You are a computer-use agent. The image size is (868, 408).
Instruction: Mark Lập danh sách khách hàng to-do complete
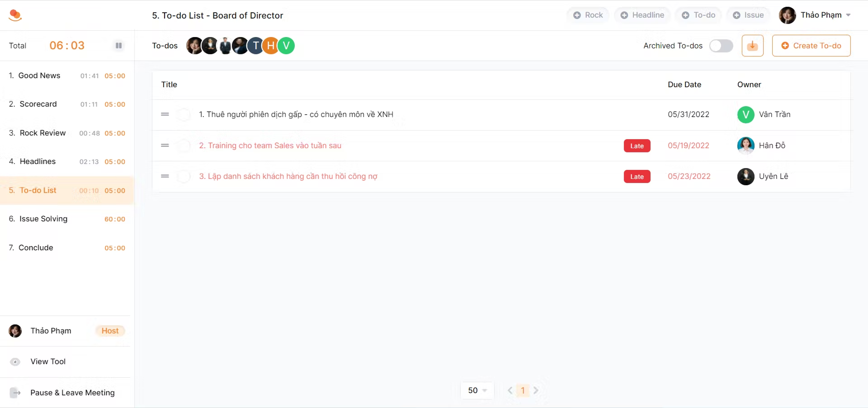[x=184, y=176]
